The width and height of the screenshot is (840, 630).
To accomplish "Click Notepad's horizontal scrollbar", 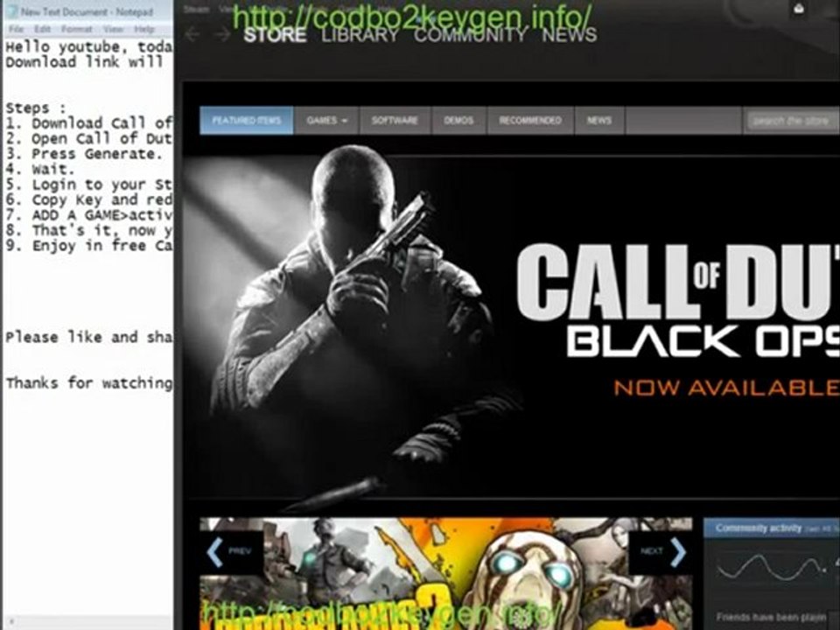I will tap(88, 623).
